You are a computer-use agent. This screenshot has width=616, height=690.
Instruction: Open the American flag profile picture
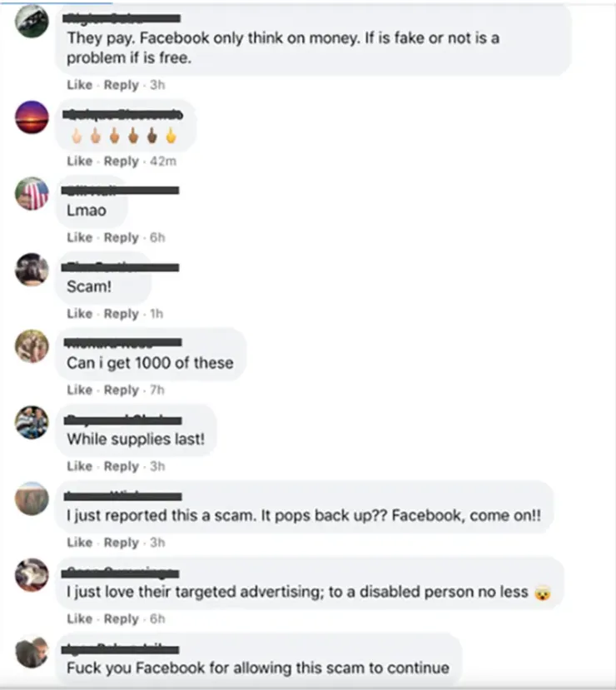click(x=32, y=194)
